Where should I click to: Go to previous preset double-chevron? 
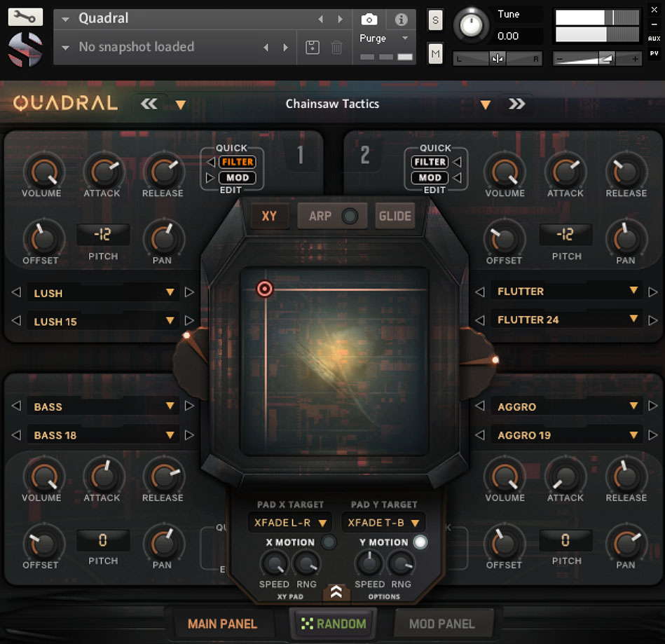pos(149,104)
